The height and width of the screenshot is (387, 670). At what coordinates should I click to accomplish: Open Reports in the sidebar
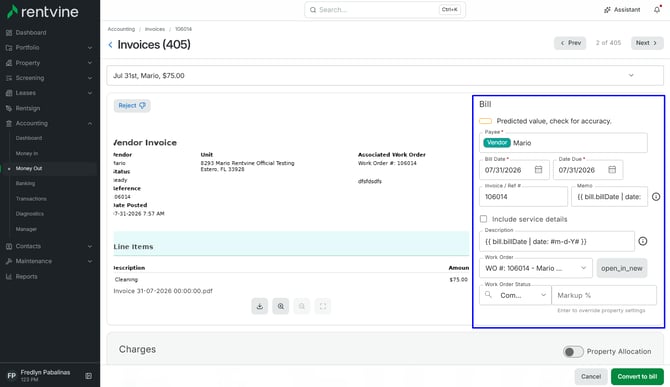26,276
